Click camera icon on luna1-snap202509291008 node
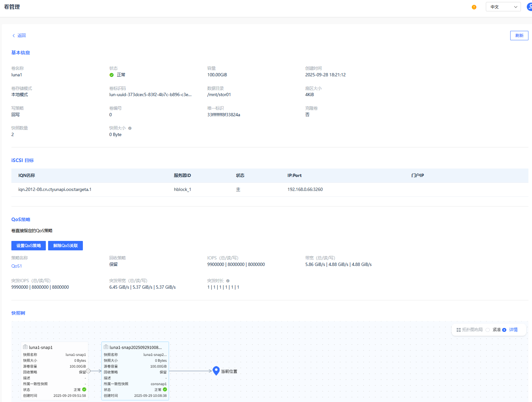 106,347
